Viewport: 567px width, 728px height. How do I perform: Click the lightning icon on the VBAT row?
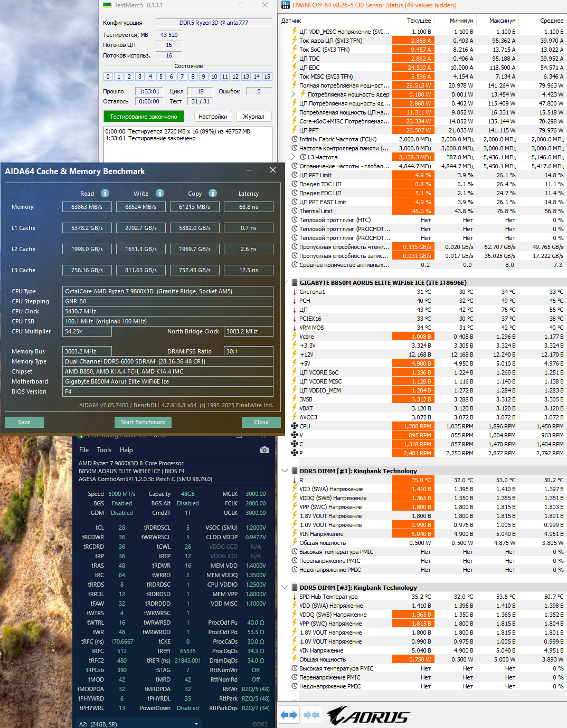pyautogui.click(x=295, y=408)
